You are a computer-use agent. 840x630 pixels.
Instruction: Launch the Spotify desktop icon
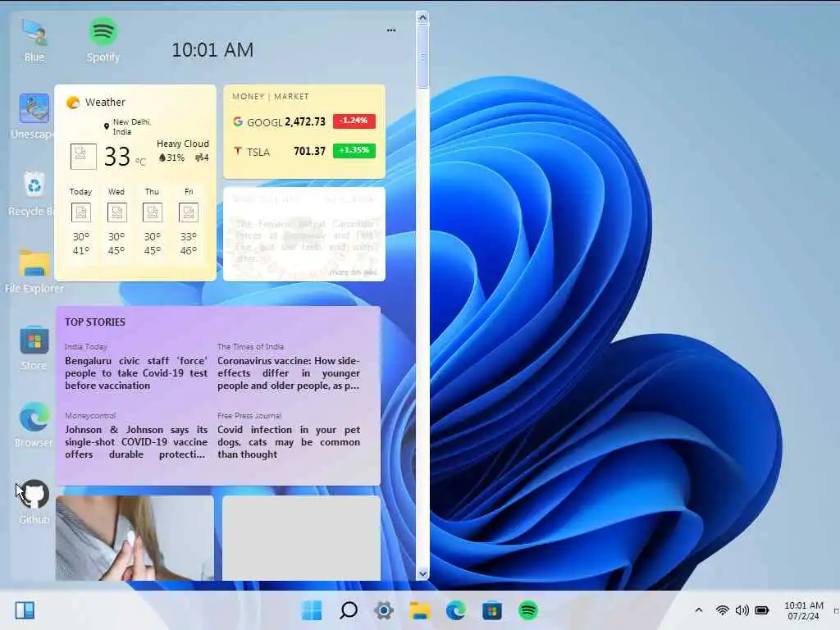[x=103, y=41]
